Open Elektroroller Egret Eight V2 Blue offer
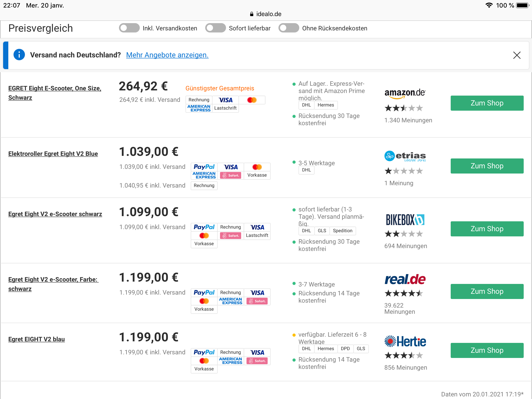This screenshot has width=532, height=399. pos(53,154)
